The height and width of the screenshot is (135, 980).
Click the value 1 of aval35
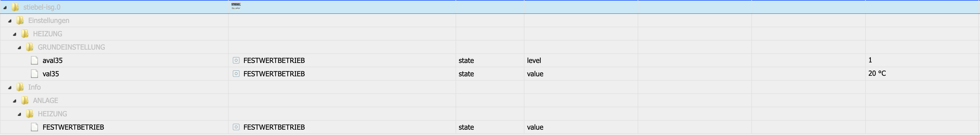pos(870,60)
